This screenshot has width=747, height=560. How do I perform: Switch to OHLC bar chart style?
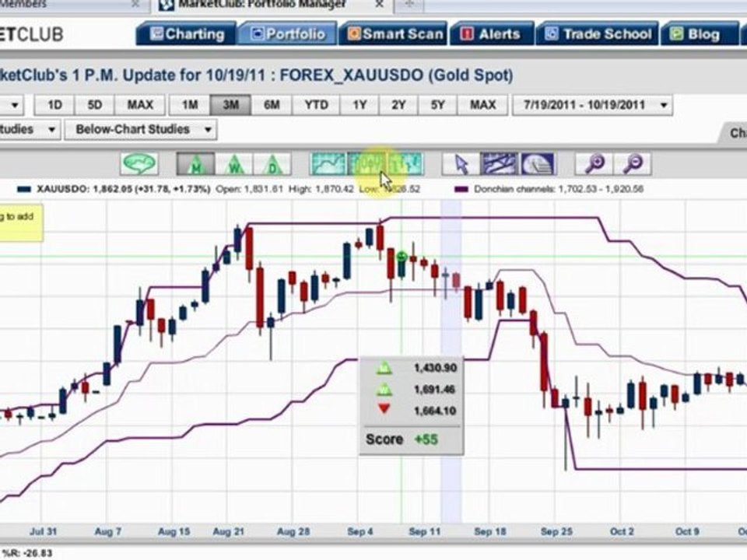[405, 164]
